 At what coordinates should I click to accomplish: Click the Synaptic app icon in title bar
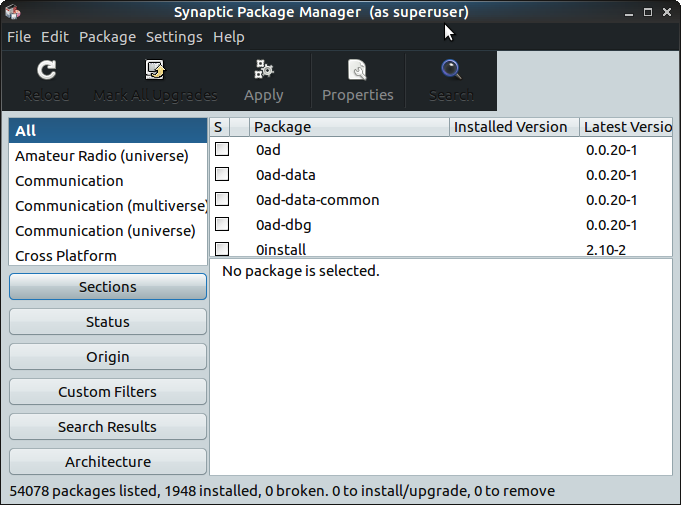pyautogui.click(x=13, y=12)
